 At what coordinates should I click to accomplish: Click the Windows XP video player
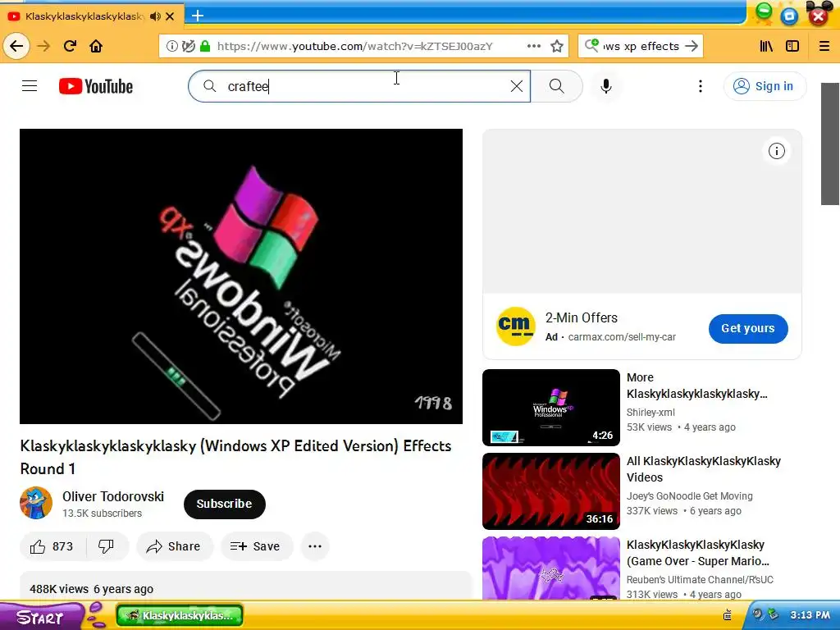(241, 276)
